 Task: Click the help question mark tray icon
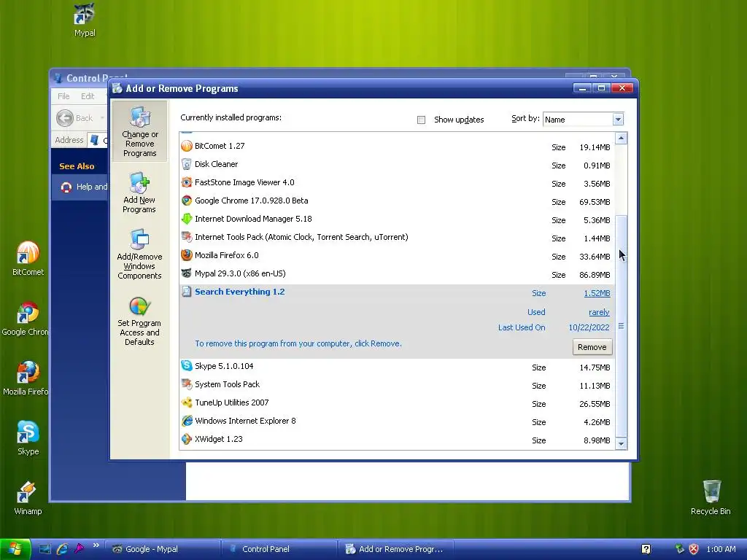tap(646, 549)
